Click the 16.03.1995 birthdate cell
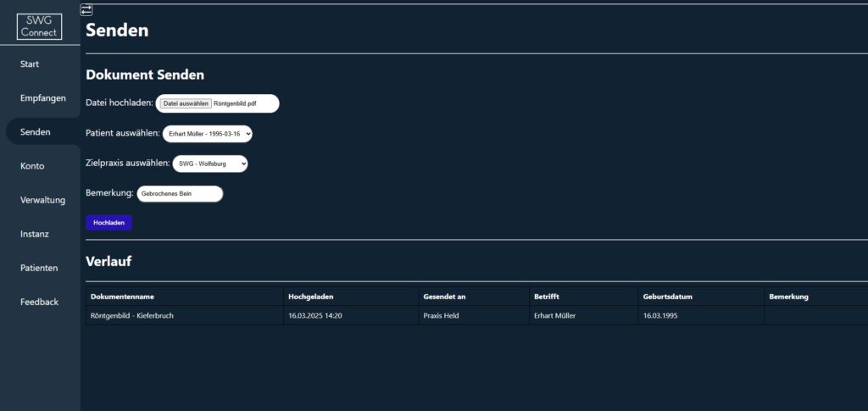The height and width of the screenshot is (411, 868). point(701,315)
